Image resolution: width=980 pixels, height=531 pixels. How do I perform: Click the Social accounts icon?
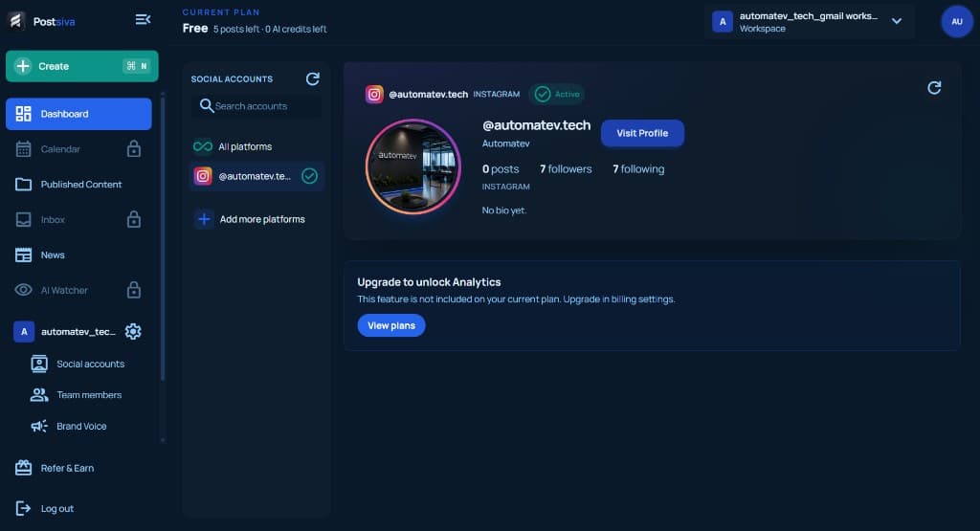point(39,364)
